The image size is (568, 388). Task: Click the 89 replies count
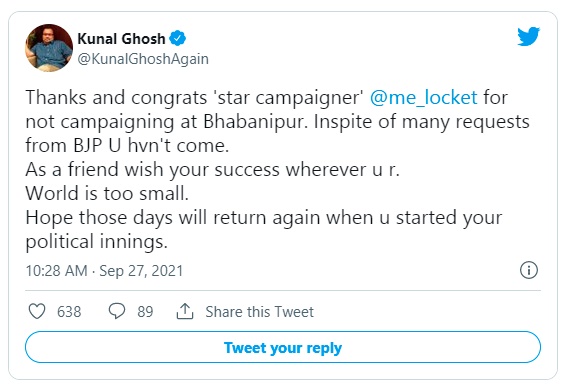tap(145, 312)
